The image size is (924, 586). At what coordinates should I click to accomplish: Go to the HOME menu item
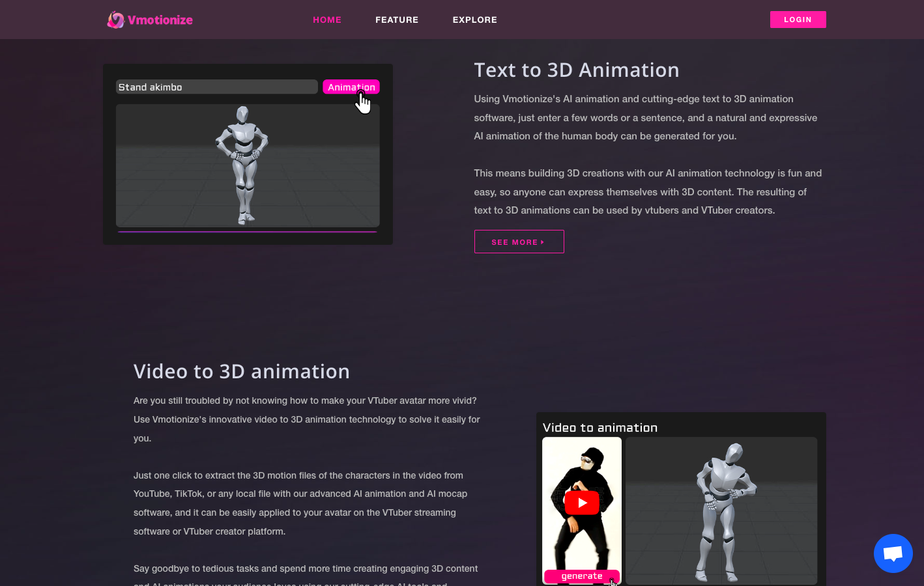click(x=327, y=20)
